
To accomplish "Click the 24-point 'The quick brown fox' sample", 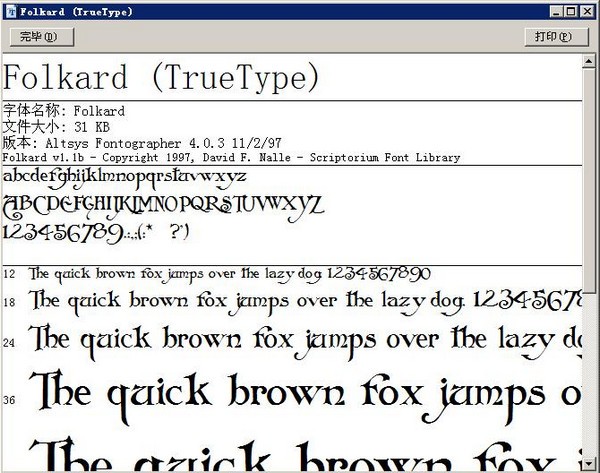I will pos(305,342).
